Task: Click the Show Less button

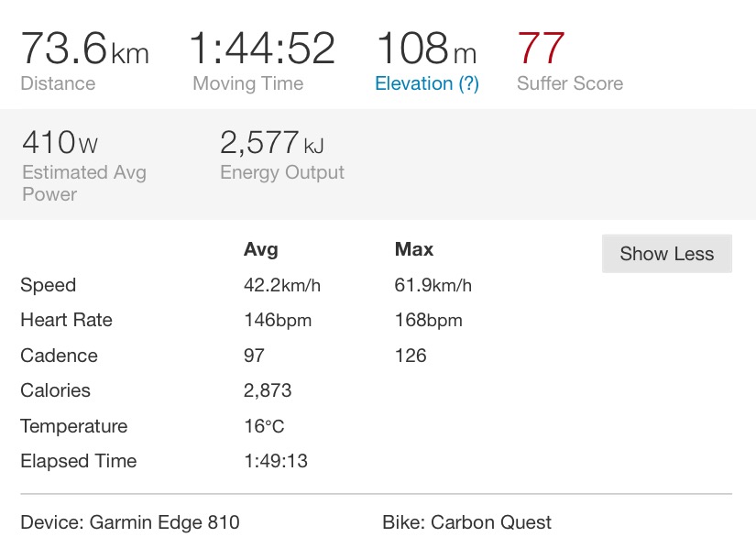Action: click(x=666, y=254)
